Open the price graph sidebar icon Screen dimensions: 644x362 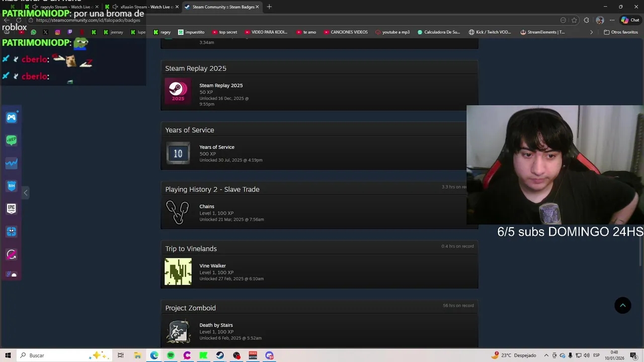coord(12,163)
